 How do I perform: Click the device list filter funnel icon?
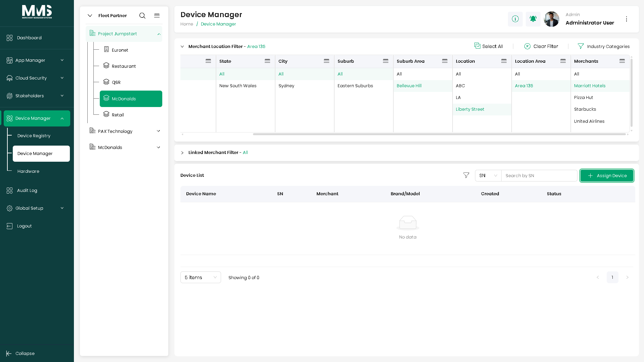pos(466,175)
